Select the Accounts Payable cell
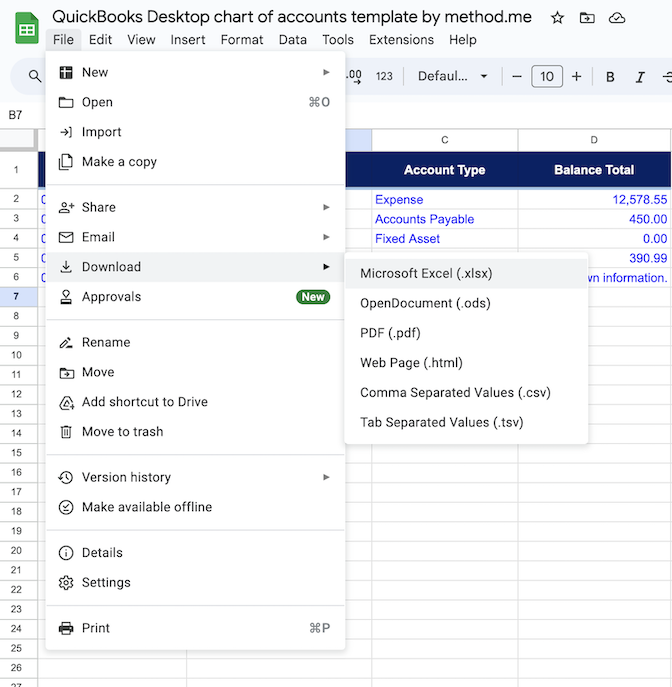This screenshot has width=672, height=687. tap(445, 219)
